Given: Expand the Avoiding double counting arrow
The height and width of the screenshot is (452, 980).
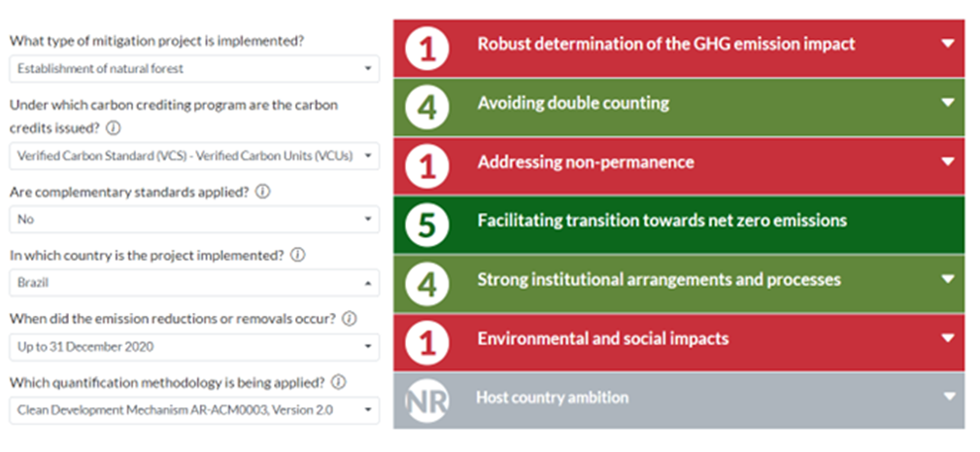Looking at the screenshot, I should (948, 102).
